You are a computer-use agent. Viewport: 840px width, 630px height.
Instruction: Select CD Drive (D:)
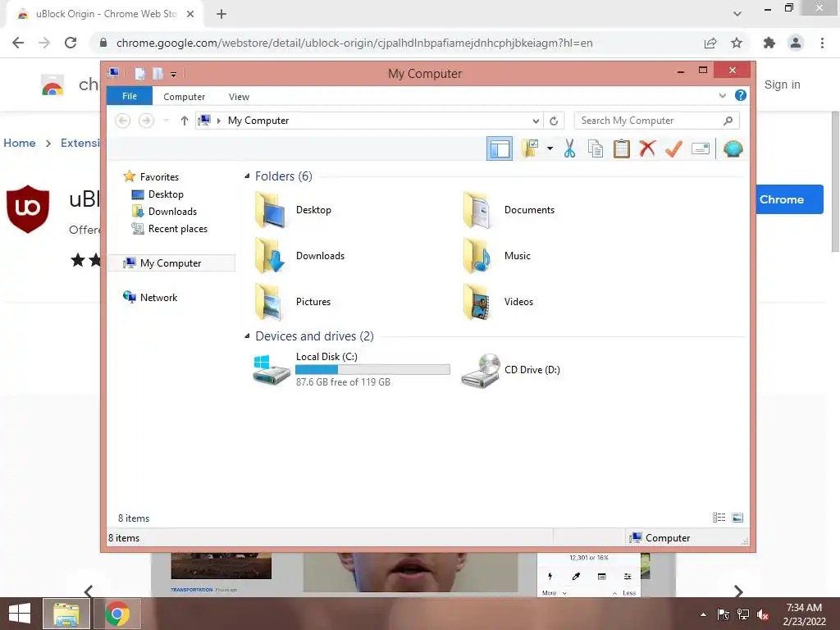click(510, 370)
